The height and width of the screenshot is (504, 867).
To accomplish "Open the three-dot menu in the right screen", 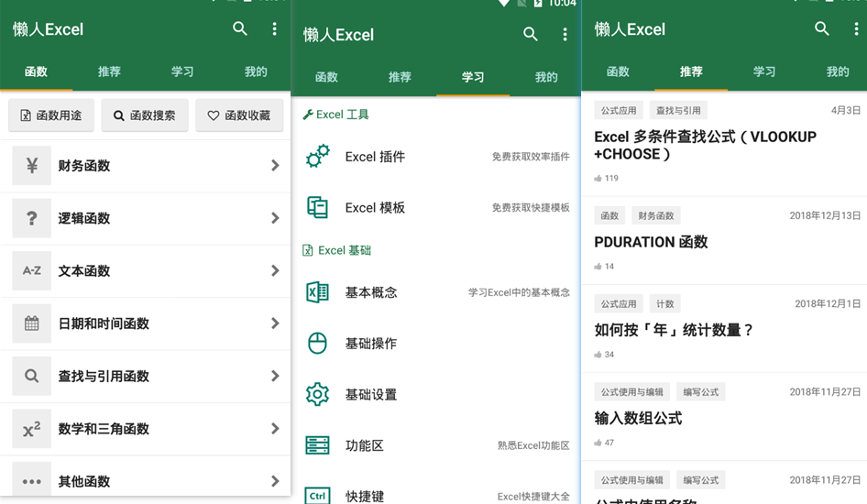I will (x=856, y=28).
